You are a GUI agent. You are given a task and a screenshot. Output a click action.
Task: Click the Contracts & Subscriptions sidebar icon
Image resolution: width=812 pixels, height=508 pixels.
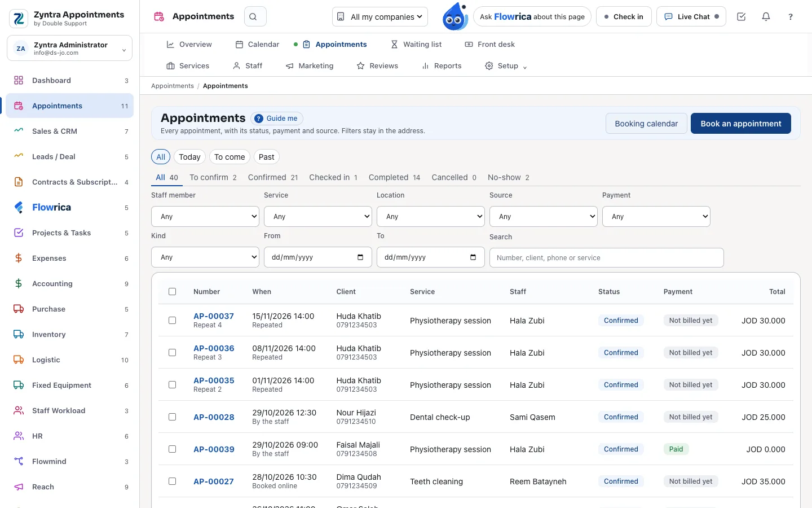tap(19, 182)
